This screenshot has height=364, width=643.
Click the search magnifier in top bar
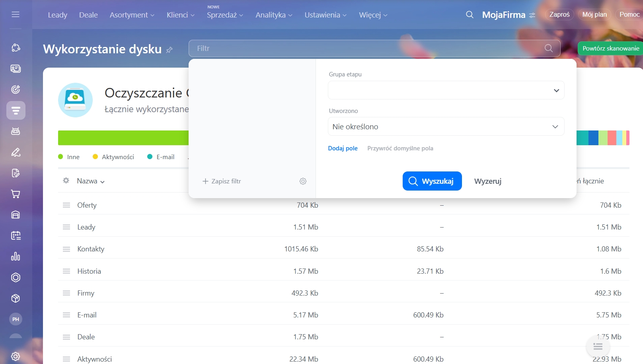pos(470,15)
